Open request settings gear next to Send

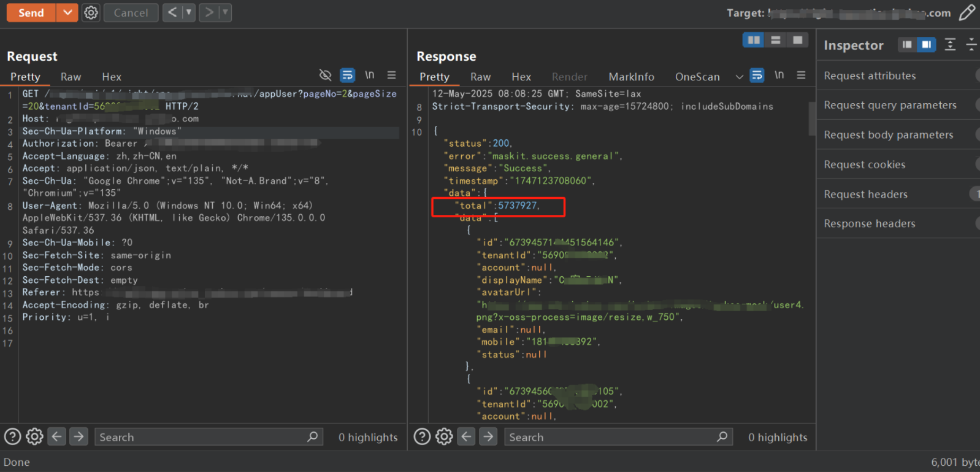tap(91, 12)
